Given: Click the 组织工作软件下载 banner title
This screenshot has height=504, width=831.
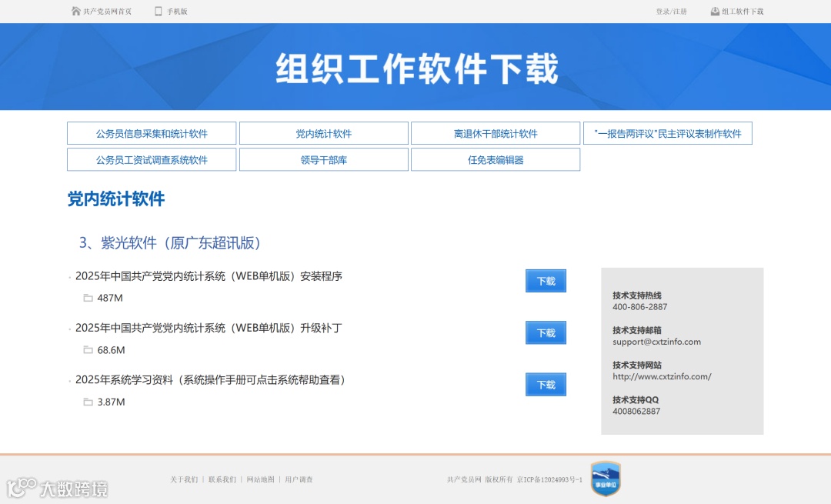Looking at the screenshot, I should point(417,68).
